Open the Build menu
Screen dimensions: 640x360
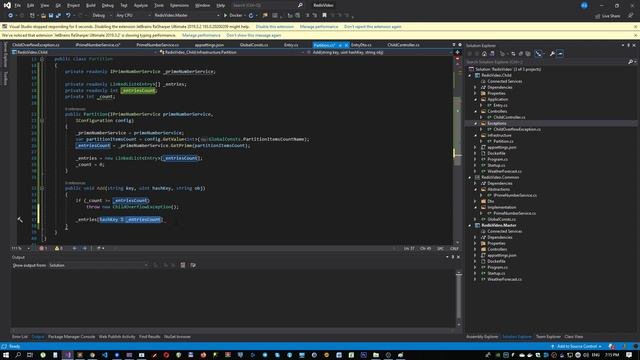[x=91, y=5]
